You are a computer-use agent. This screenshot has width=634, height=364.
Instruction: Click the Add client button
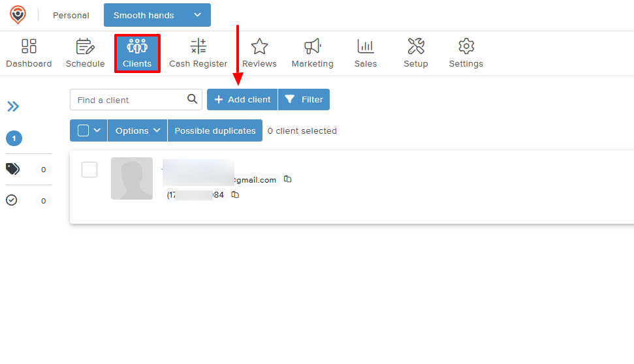point(242,100)
